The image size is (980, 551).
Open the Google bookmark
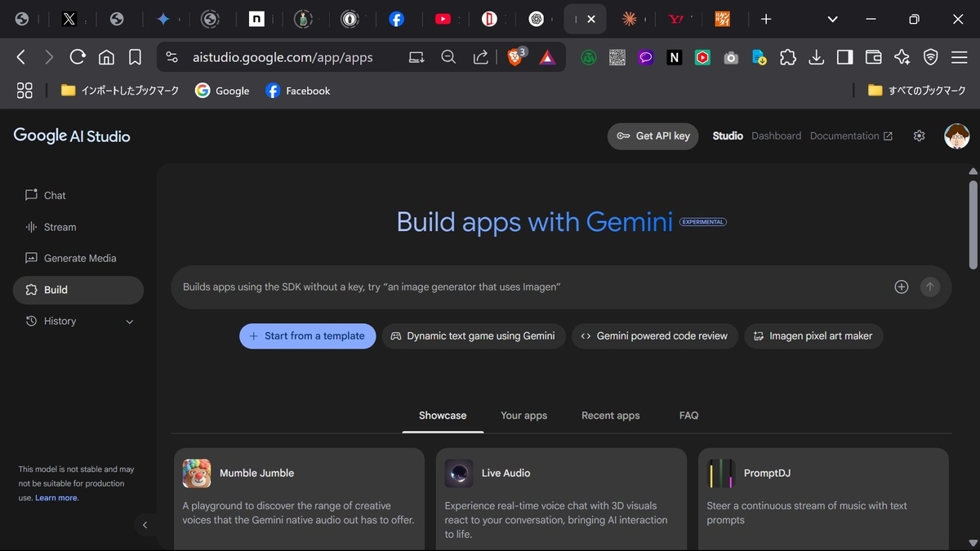click(222, 91)
